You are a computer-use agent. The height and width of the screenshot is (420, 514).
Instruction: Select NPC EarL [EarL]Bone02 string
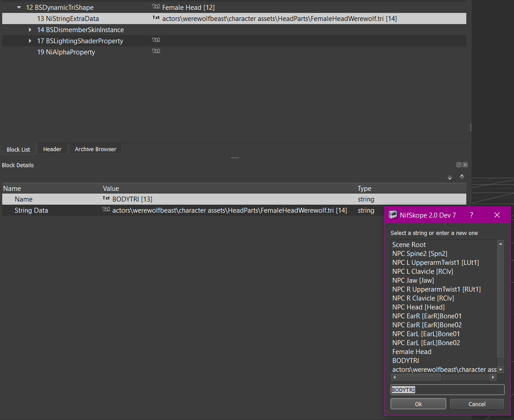(426, 342)
